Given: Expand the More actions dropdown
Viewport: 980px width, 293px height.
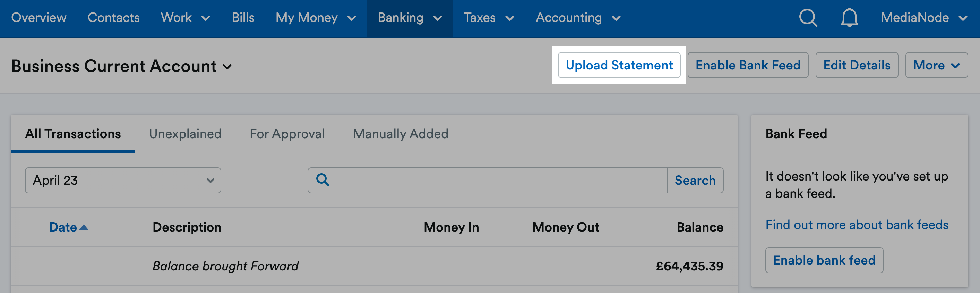Looking at the screenshot, I should tap(936, 65).
